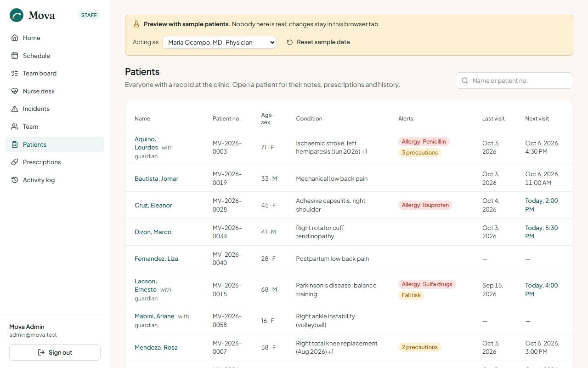This screenshot has width=588, height=368.
Task: Click the STAFF badge
Action: pos(89,15)
